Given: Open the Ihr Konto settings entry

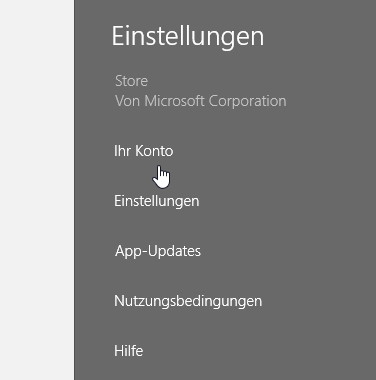Looking at the screenshot, I should click(x=143, y=151).
